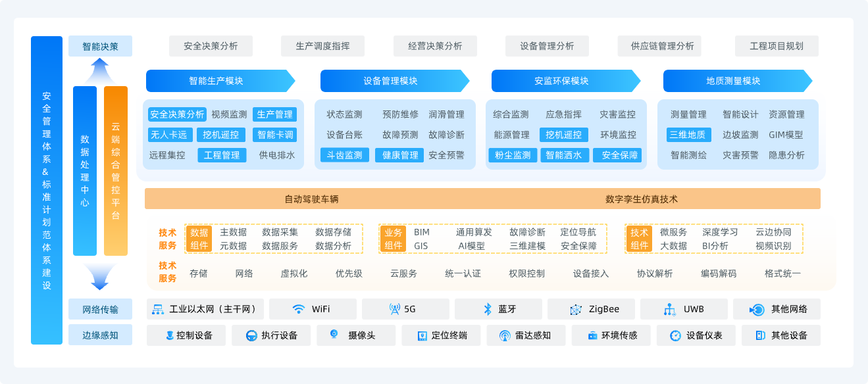
Task: Select the 智能决策 layer label
Action: 100,46
